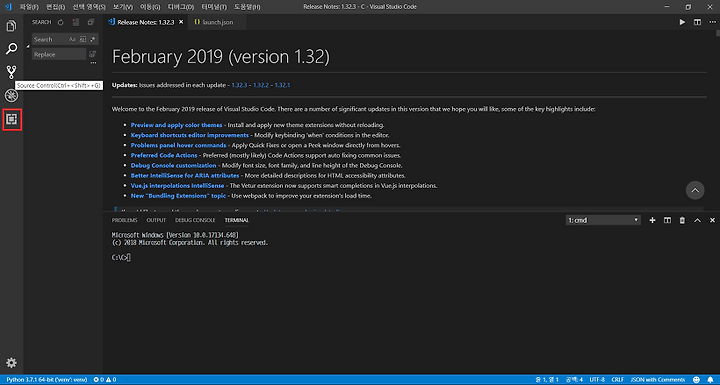Screen dimensions: 720x385
Task: Click the run play icon in editor
Action: point(682,22)
